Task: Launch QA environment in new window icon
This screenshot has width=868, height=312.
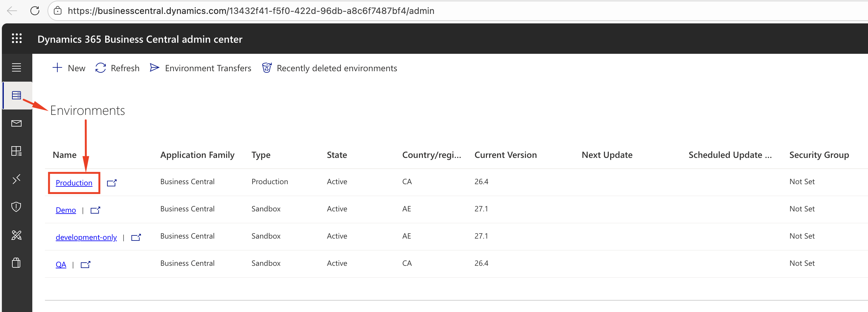Action: 86,265
